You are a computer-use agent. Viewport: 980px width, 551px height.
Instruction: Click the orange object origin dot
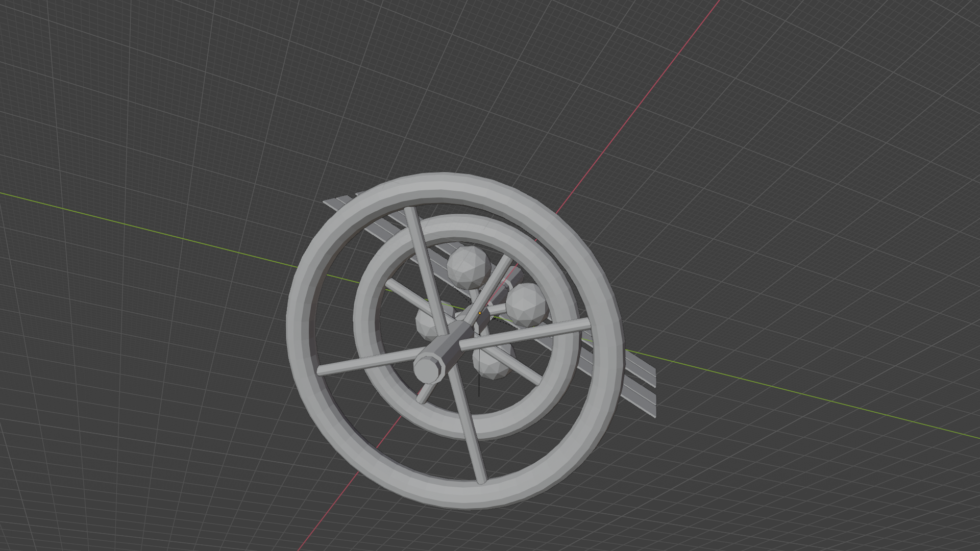point(480,313)
